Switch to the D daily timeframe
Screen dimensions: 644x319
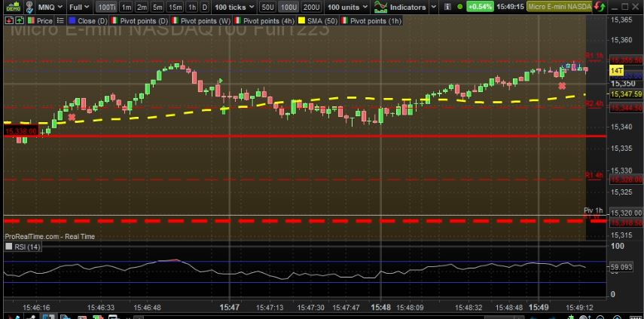coord(204,7)
